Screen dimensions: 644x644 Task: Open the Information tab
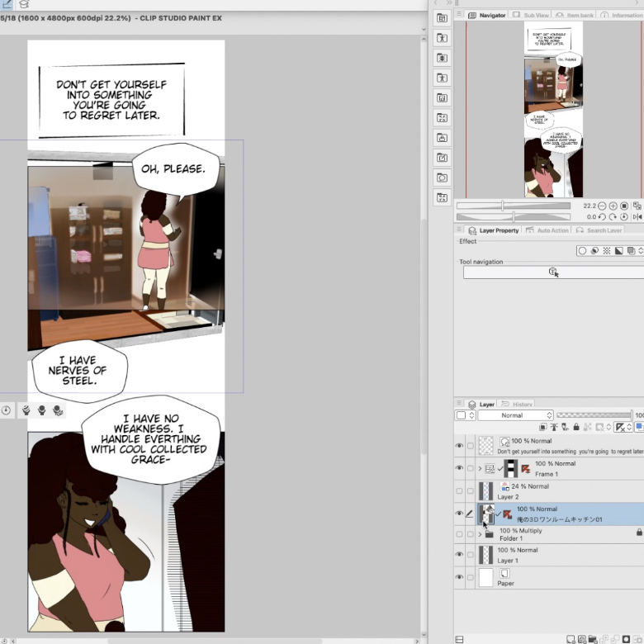coord(622,15)
